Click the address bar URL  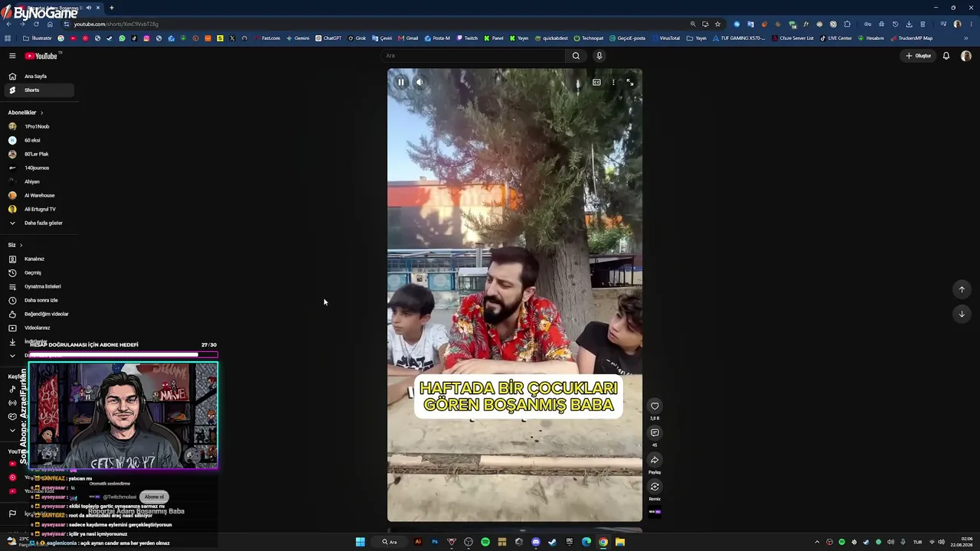116,24
